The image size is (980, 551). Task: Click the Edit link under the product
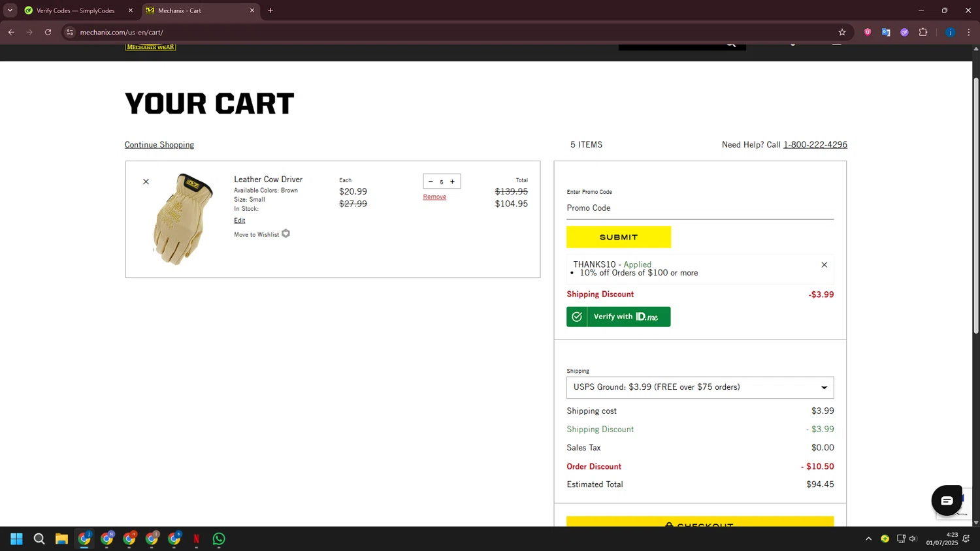click(240, 221)
